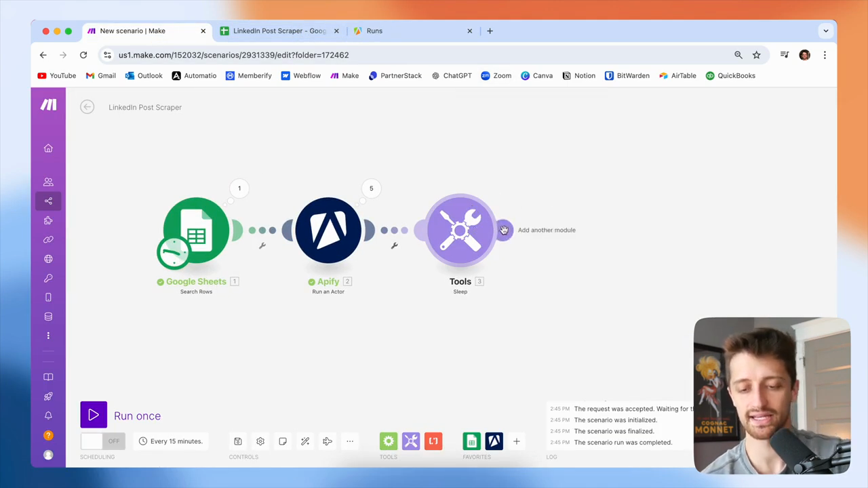Open Devices phone icon in sidebar
Viewport: 868px width, 488px height.
pyautogui.click(x=48, y=298)
